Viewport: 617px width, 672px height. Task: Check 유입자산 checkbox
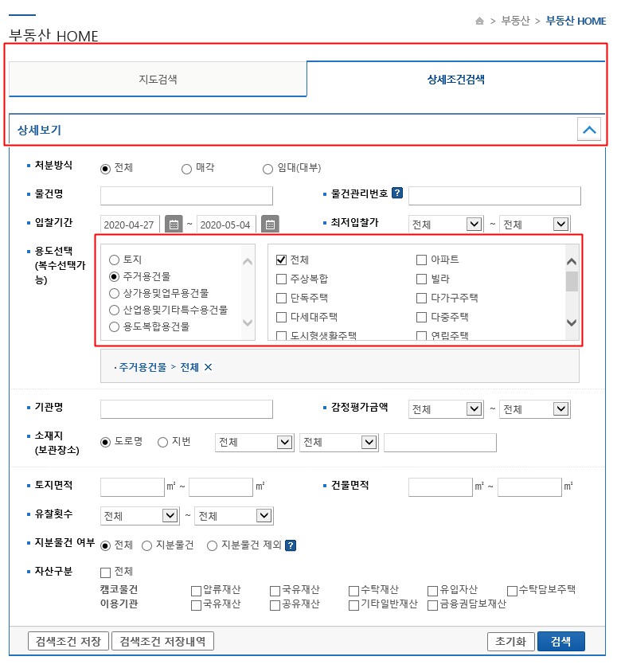click(x=433, y=591)
